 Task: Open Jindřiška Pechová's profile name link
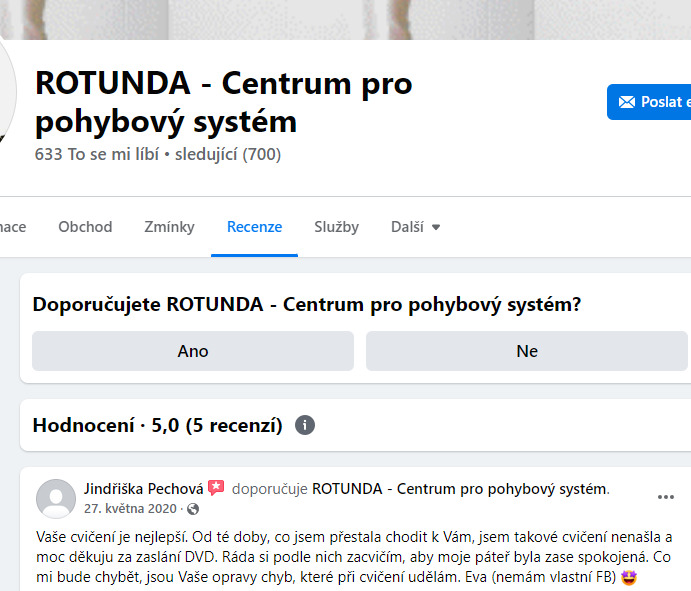[x=144, y=489]
